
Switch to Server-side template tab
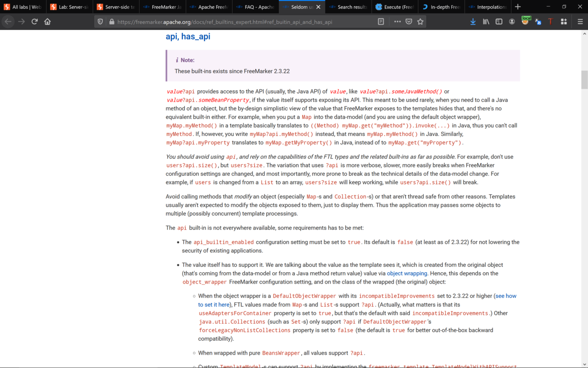tap(116, 7)
